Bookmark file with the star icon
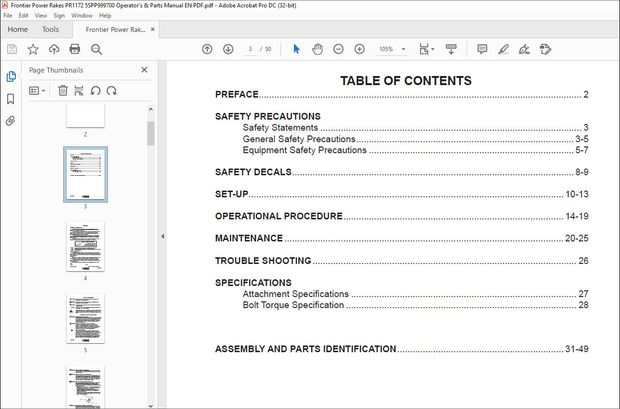 coord(33,49)
